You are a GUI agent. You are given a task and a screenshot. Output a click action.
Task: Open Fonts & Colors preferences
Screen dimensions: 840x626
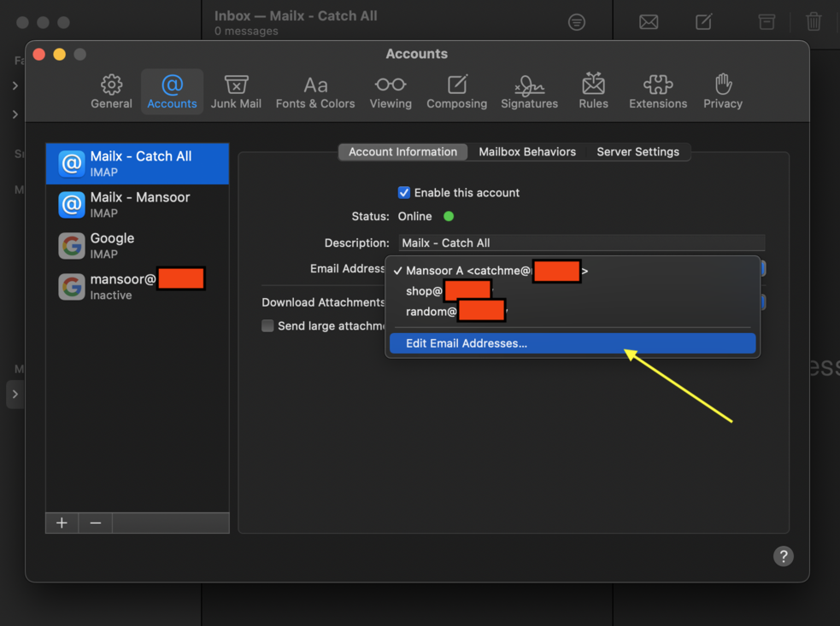point(314,91)
